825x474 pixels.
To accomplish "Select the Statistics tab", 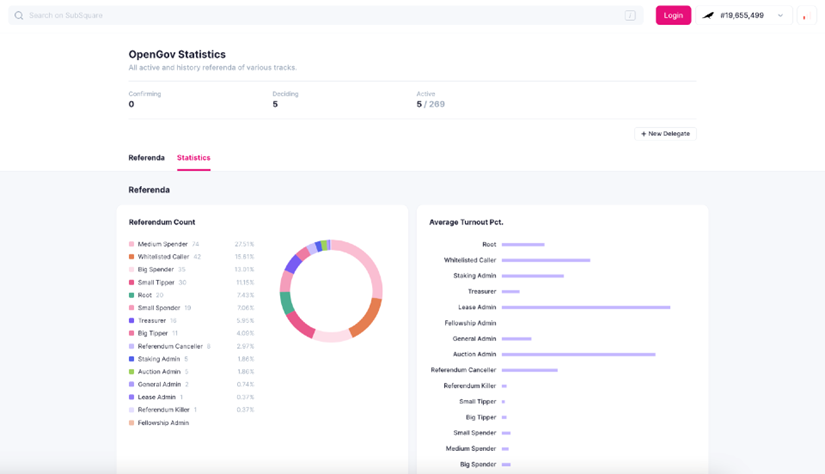I will [193, 158].
